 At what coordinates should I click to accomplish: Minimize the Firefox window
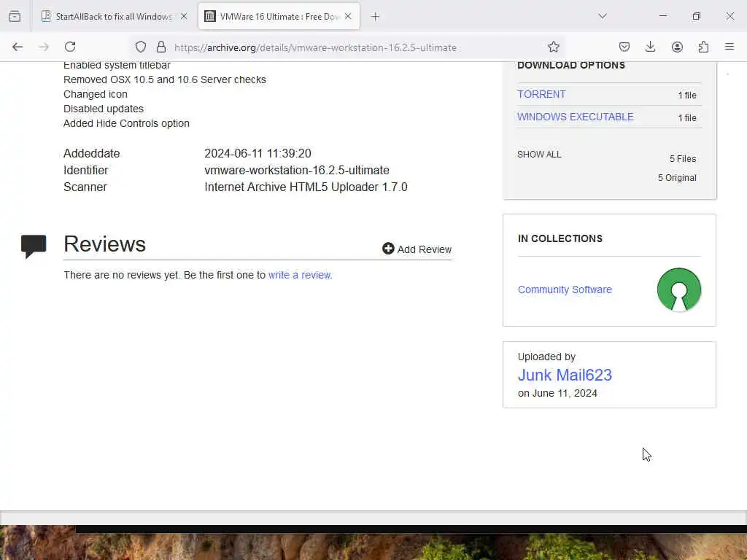[x=662, y=16]
